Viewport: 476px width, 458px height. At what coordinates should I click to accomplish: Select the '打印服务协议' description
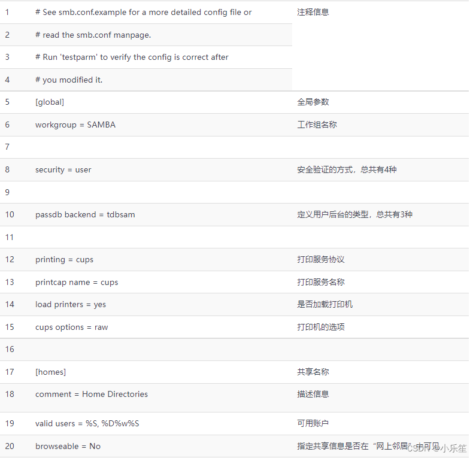pos(320,259)
